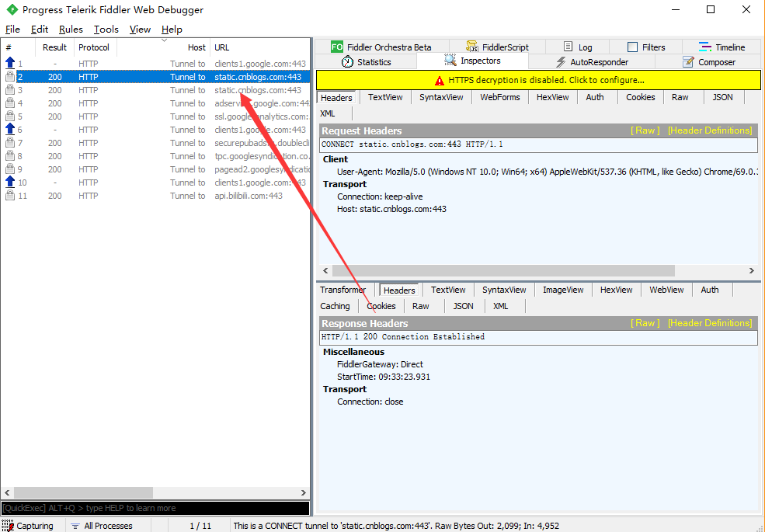Open the File menu

tap(12, 30)
